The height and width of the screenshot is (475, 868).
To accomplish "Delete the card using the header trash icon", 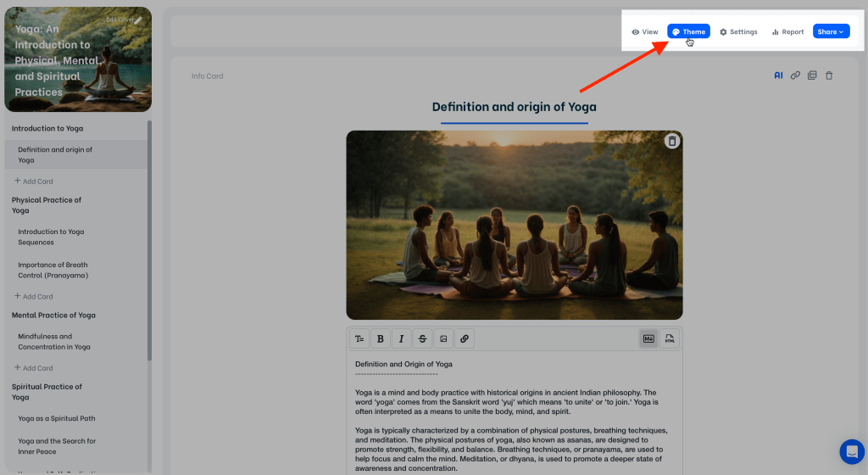I will (x=829, y=75).
